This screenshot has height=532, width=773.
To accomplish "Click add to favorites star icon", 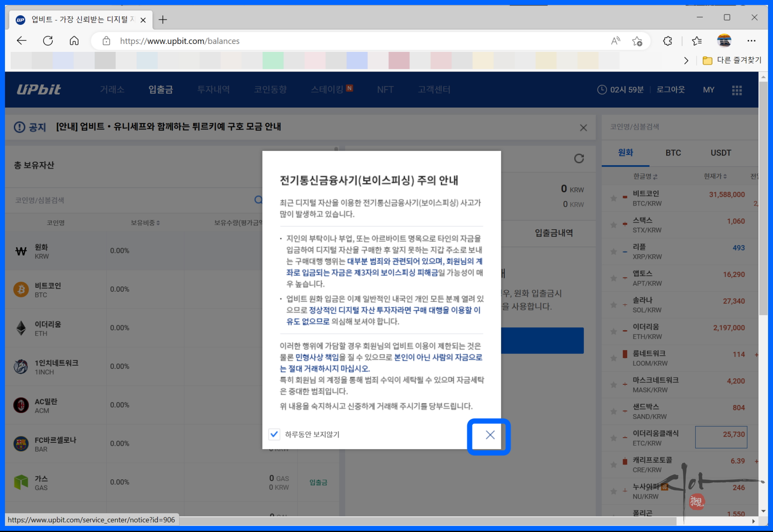I will tap(637, 41).
